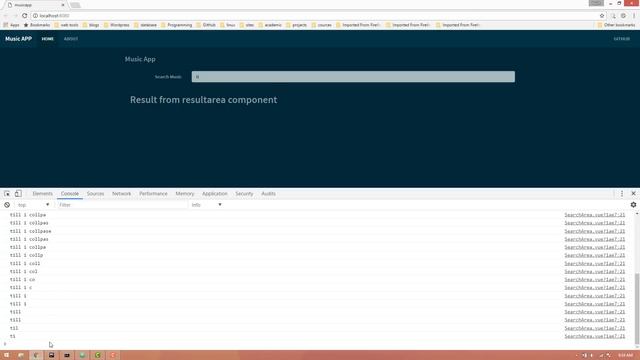Click the HOME nav link
Viewport: 640px width, 360px height.
47,39
